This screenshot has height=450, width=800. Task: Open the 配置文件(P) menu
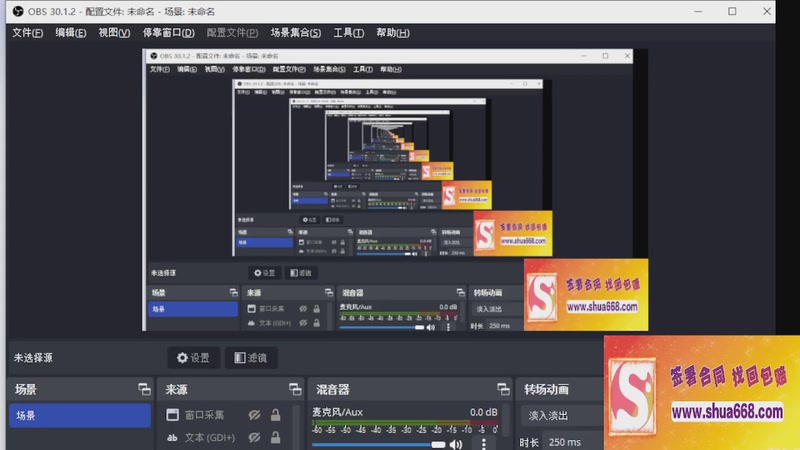[232, 33]
